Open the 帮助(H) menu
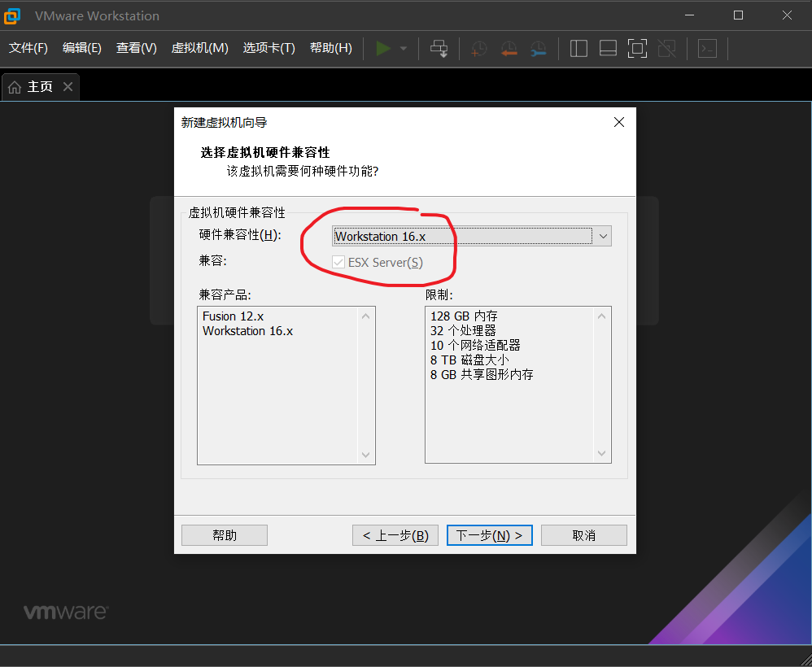The height and width of the screenshot is (667, 812). pos(331,48)
